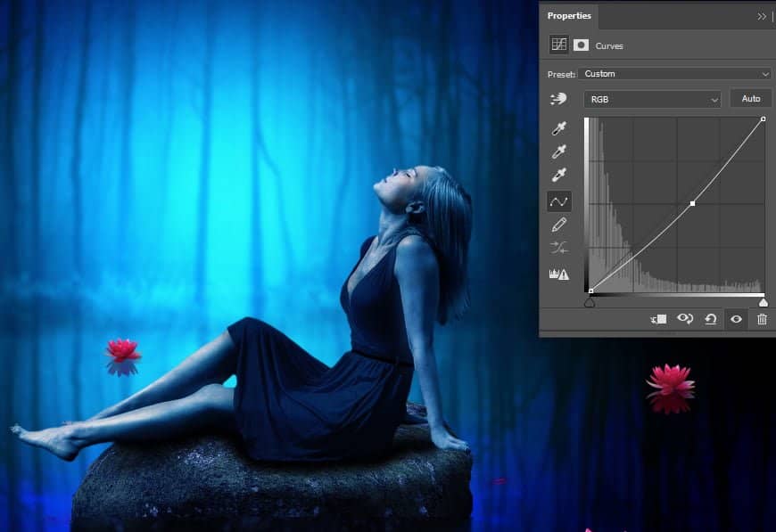Select the edit points curve tool
776x532 pixels.
click(559, 201)
